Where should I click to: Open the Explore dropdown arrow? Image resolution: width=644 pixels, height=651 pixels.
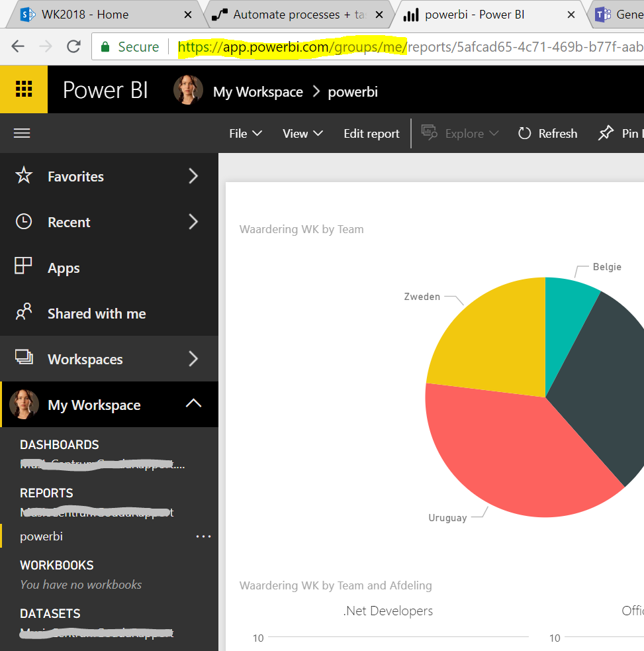(494, 133)
